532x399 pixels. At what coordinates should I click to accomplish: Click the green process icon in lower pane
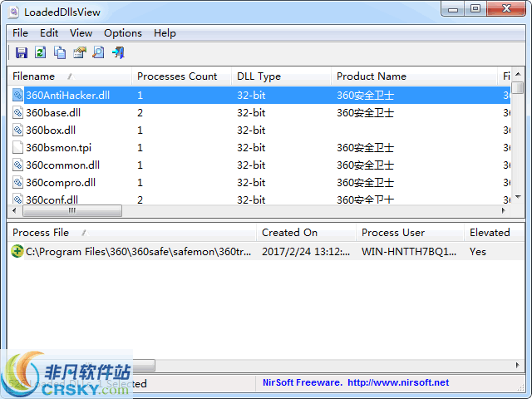point(17,251)
